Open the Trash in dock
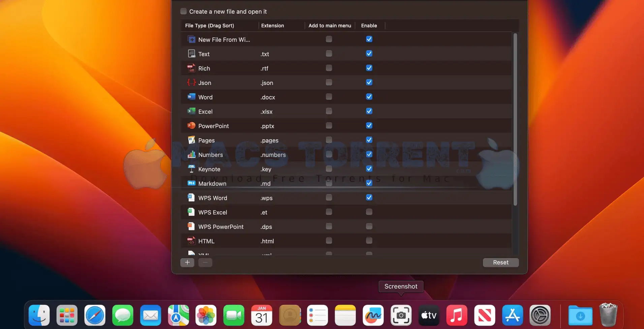This screenshot has height=329, width=644. (608, 315)
